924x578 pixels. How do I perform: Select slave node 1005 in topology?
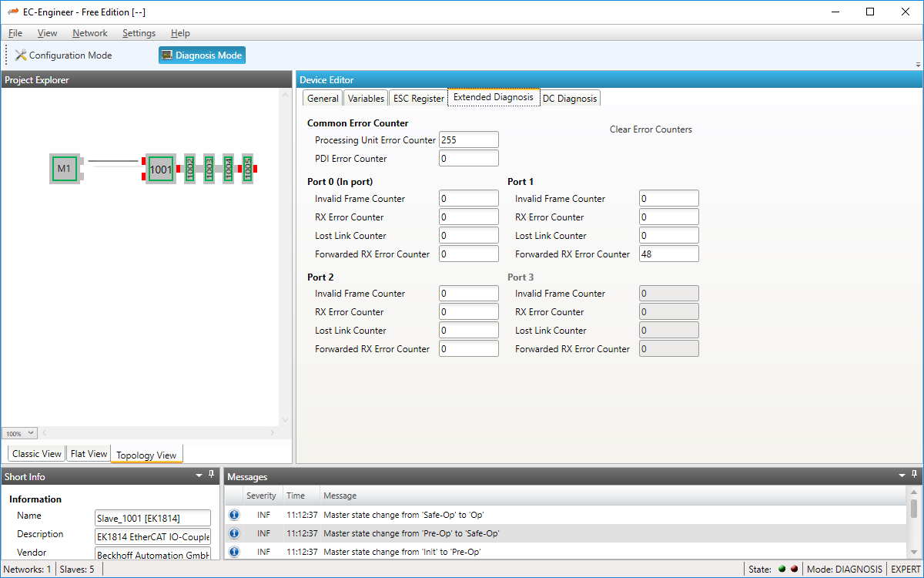pos(247,168)
